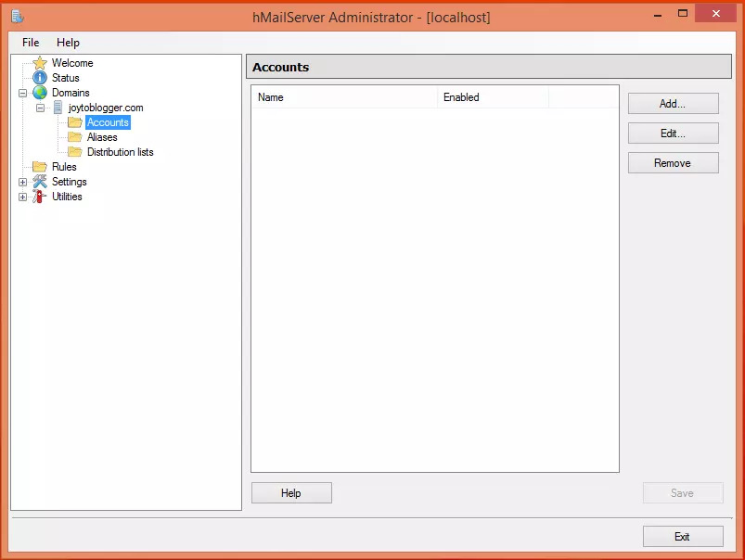Click the blue Status info icon
Screen dimensions: 745x560
pos(40,78)
